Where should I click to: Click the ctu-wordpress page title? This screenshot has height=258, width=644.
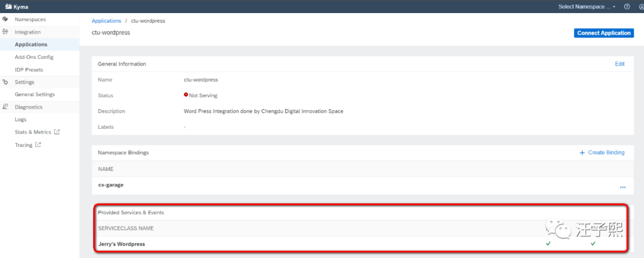click(x=111, y=32)
